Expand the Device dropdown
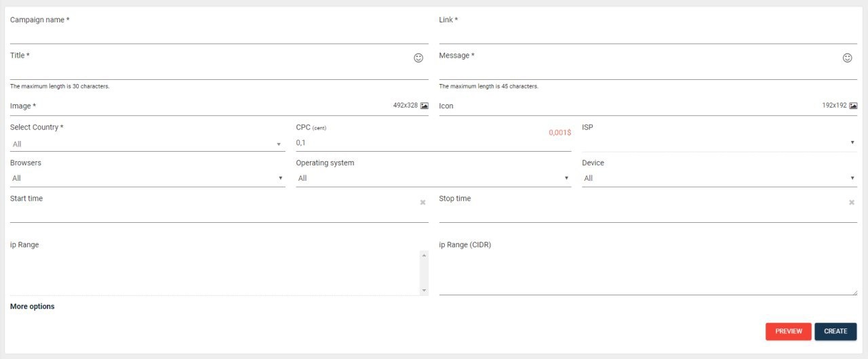The height and width of the screenshot is (359, 868). pyautogui.click(x=719, y=178)
